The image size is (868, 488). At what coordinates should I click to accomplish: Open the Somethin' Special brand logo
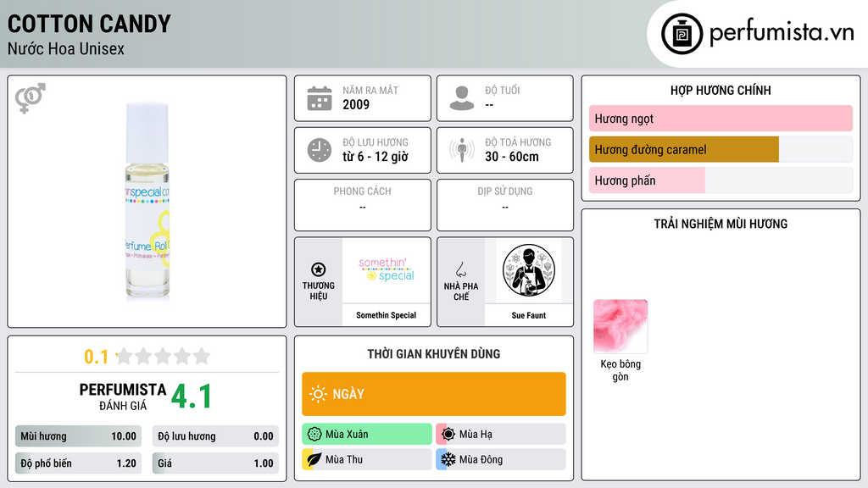point(387,270)
